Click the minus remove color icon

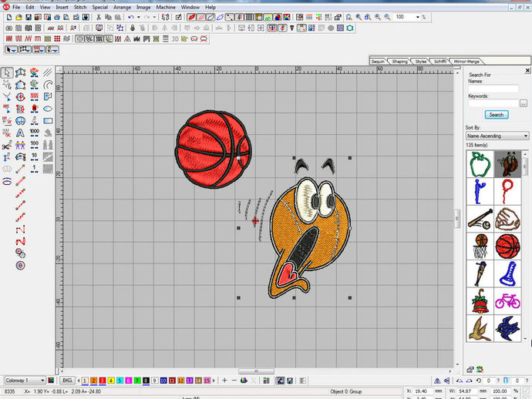pos(234,381)
